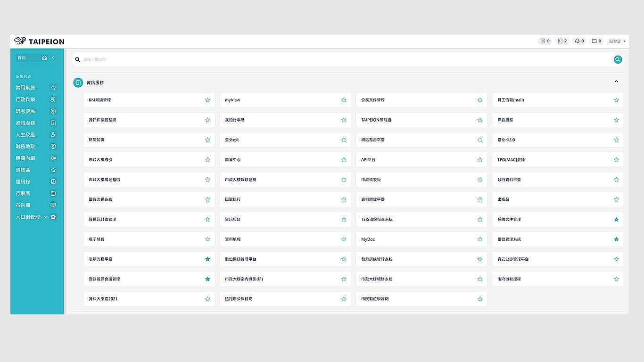Click the 資訊服務 section header icon

78,82
